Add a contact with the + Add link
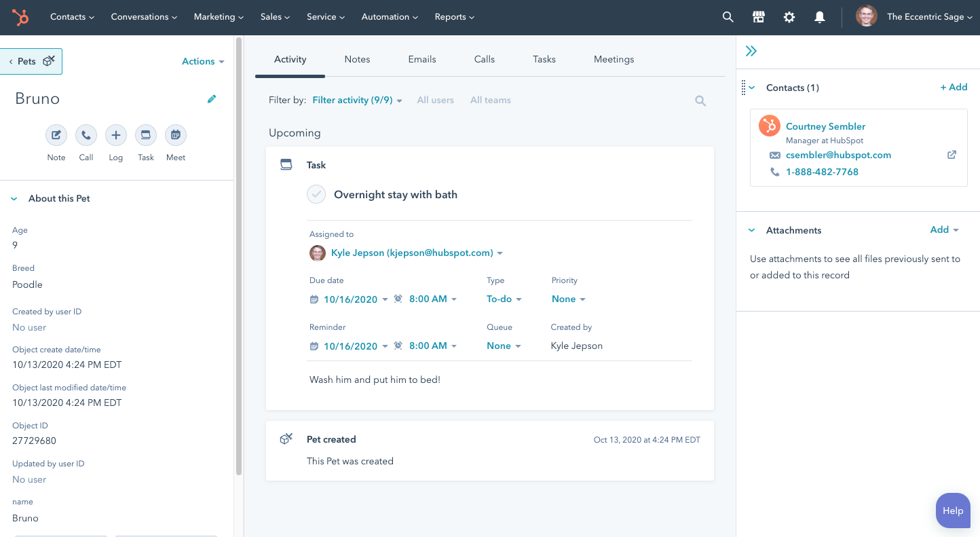 pyautogui.click(x=954, y=87)
